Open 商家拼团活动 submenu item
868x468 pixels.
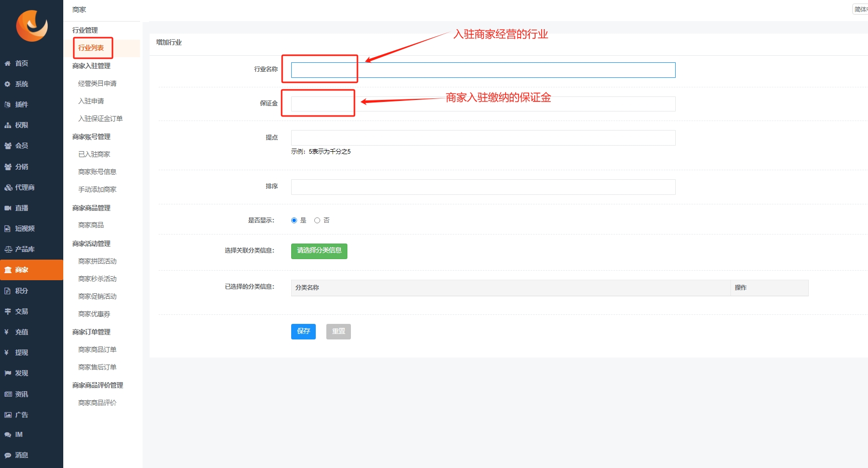click(x=97, y=261)
